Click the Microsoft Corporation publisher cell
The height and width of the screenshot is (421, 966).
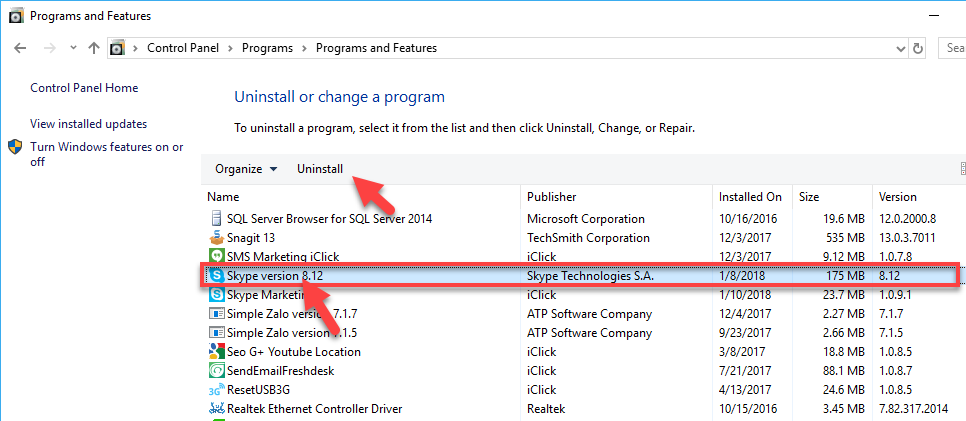586,218
